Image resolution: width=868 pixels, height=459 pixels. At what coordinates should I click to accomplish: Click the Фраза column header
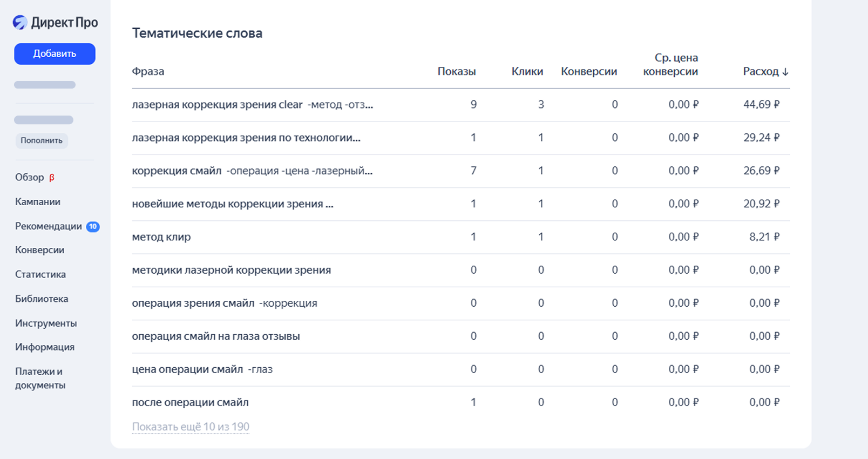click(x=148, y=71)
